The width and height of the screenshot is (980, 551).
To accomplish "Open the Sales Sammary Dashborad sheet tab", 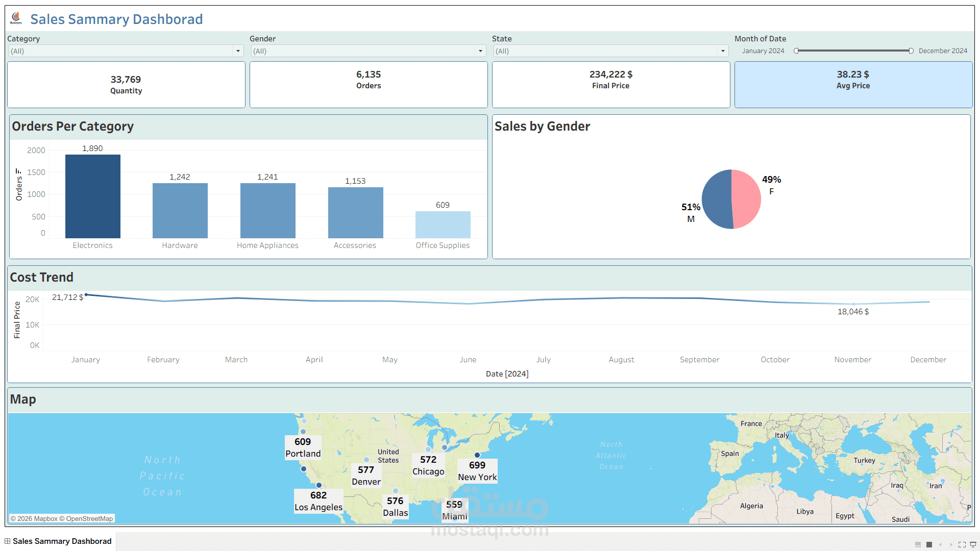I will 58,541.
